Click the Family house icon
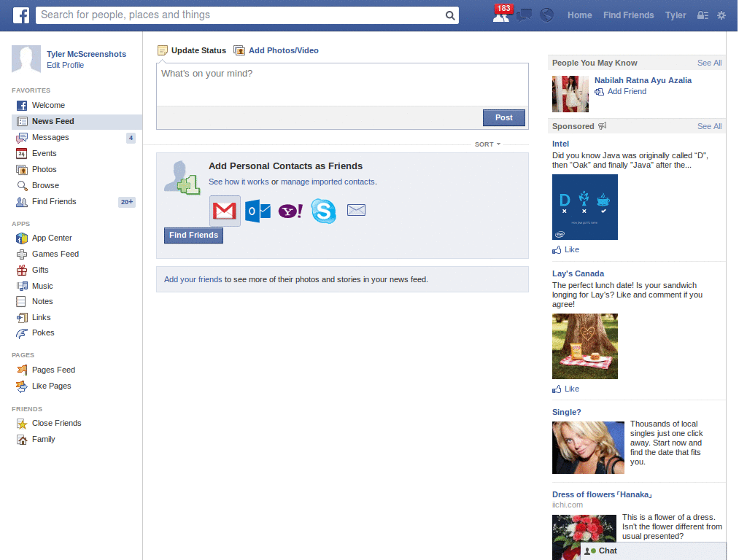Viewport: 747px width, 560px height. pos(22,440)
